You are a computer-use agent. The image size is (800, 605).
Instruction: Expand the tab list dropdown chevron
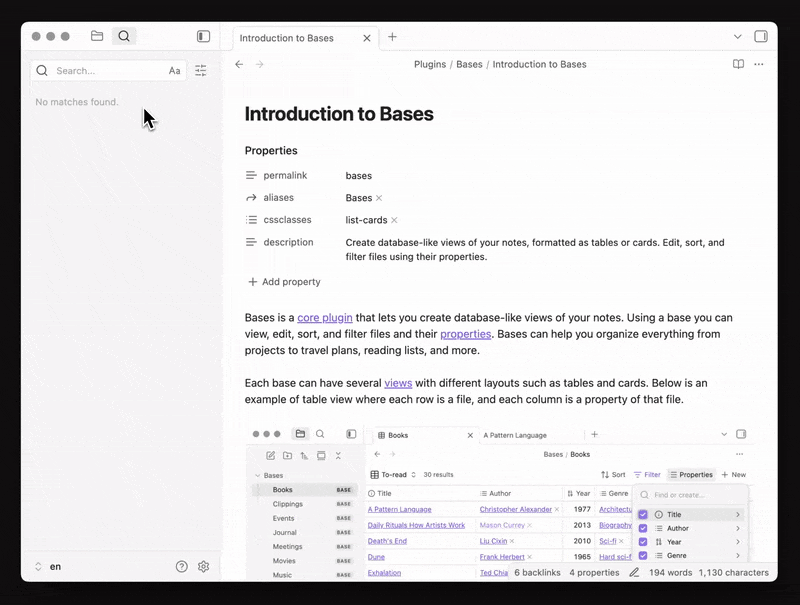tap(738, 36)
